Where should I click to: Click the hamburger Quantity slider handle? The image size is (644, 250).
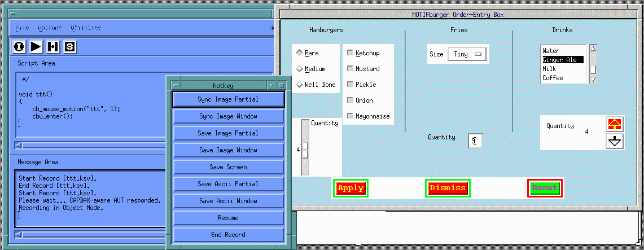click(x=305, y=150)
